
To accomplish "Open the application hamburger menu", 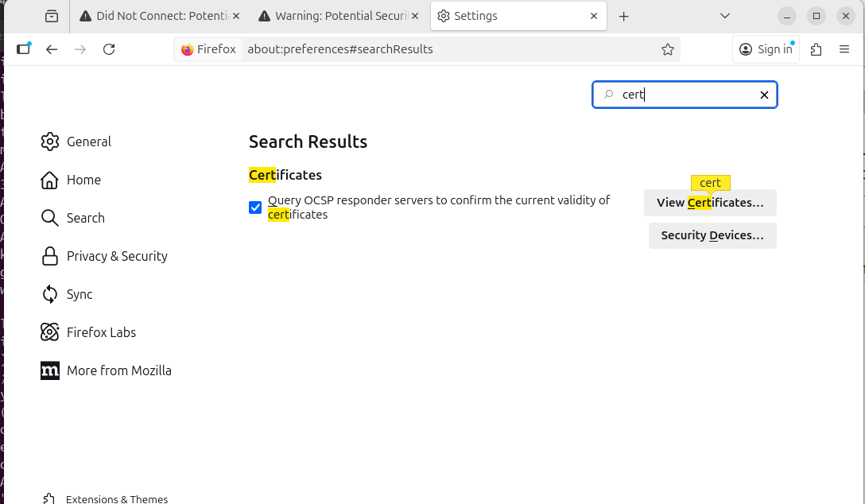I will (844, 49).
